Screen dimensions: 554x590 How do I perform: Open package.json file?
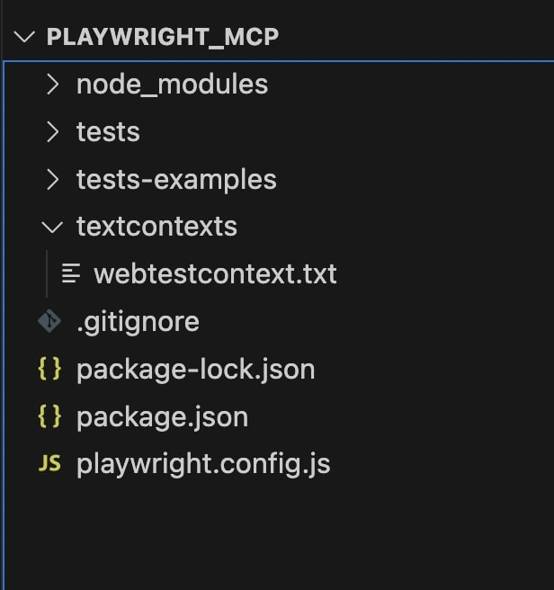click(x=162, y=417)
